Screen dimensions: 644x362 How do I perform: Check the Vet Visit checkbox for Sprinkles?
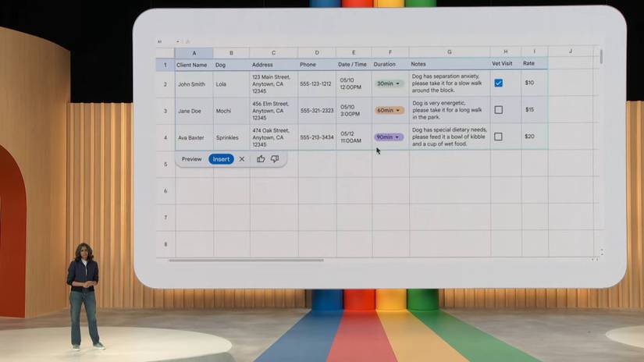(498, 137)
